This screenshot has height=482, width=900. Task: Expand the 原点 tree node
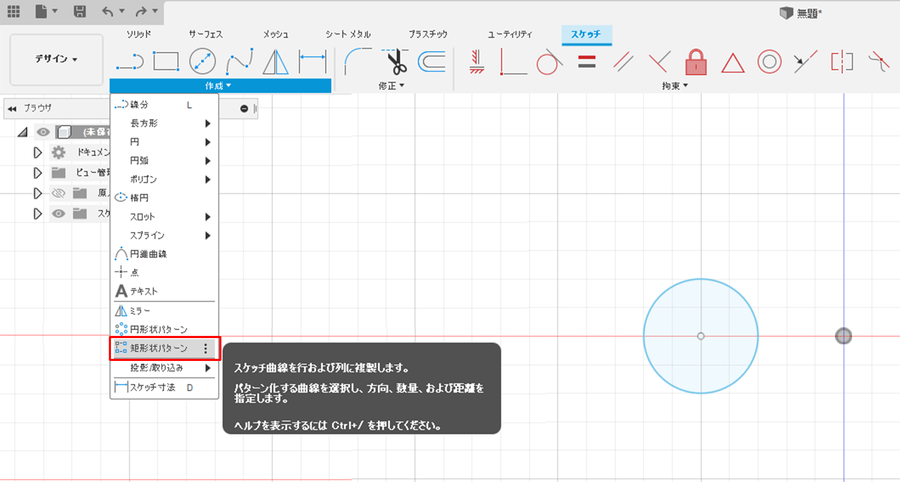(37, 193)
